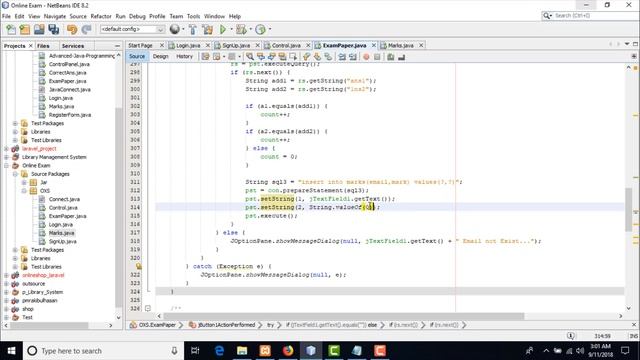Screen dimensions: 640x360
Task: Switch to the Files panel tab
Action: coord(43,46)
